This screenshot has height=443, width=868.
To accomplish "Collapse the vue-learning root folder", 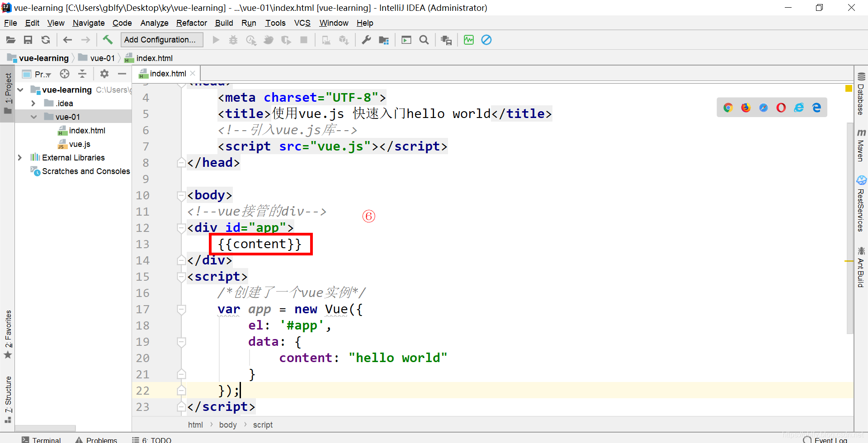I will click(x=20, y=90).
